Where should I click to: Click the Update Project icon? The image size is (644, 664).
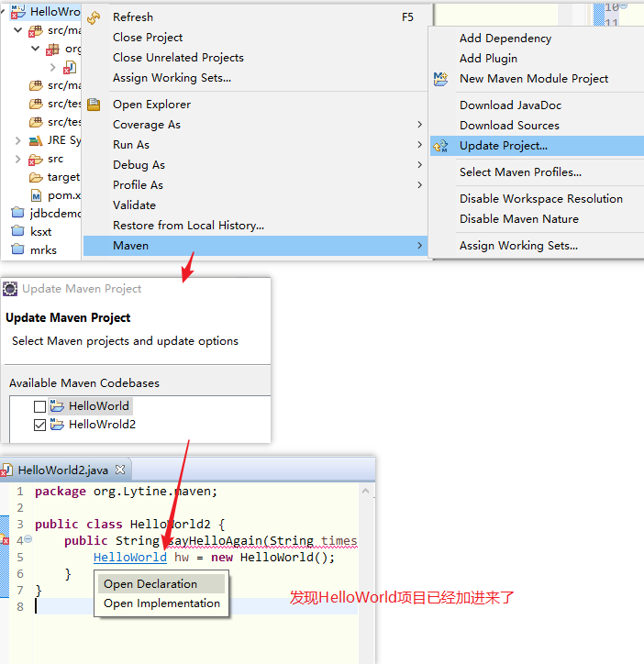440,146
